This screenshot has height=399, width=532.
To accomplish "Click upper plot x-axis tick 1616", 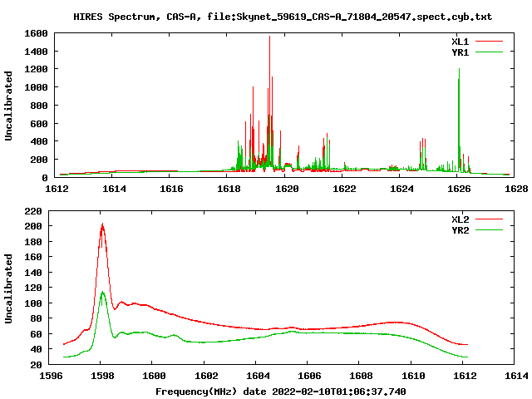I will pyautogui.click(x=171, y=189).
